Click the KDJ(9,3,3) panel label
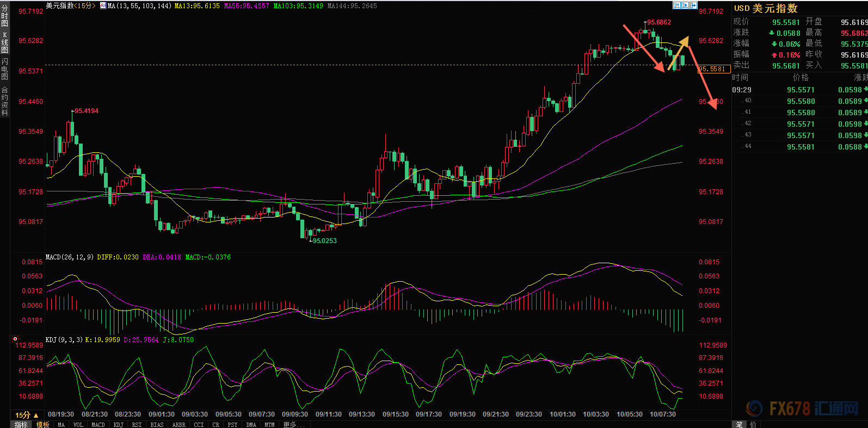The image size is (868, 428). pyautogui.click(x=64, y=340)
